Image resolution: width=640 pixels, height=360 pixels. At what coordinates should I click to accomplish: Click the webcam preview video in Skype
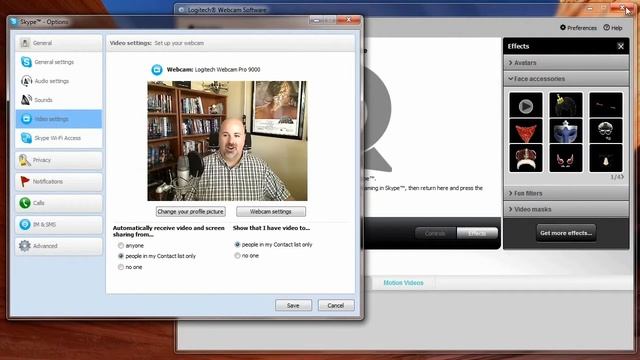[227, 141]
